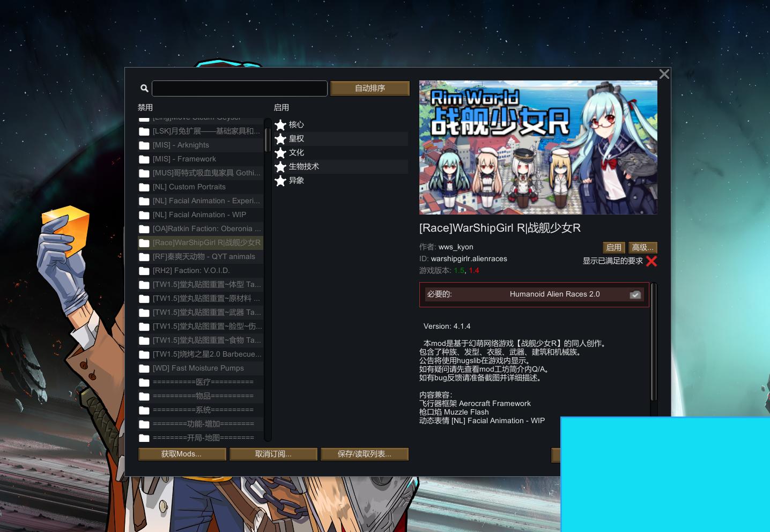Click folder icon for [NL] Custom Portraits
The height and width of the screenshot is (532, 770).
pos(144,187)
